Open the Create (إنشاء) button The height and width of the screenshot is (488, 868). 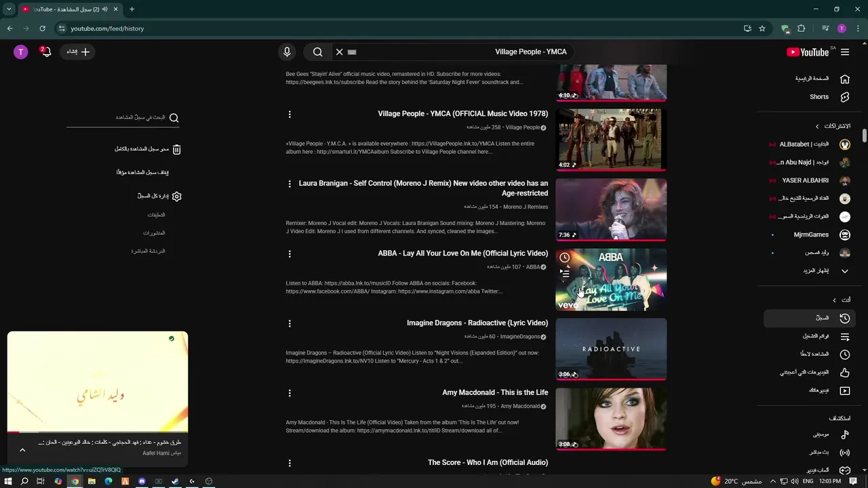pos(78,52)
